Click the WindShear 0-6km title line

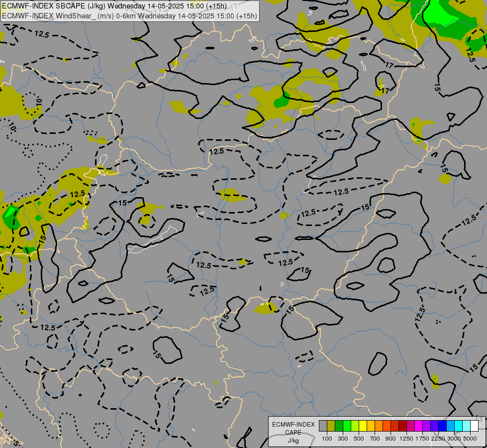[129, 16]
